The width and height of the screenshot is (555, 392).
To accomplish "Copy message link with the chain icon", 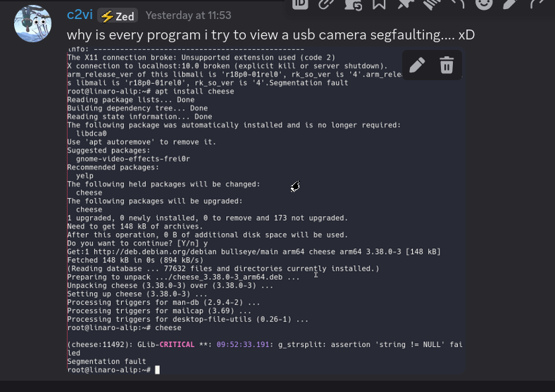I will point(326,5).
